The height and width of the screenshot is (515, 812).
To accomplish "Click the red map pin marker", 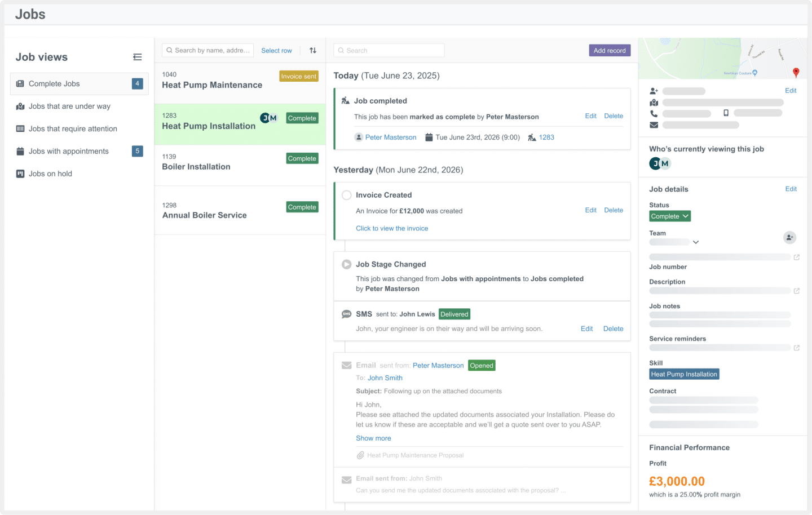I will click(796, 72).
